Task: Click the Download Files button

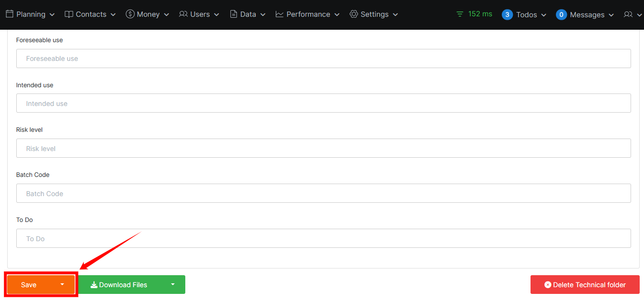Action: (x=119, y=285)
